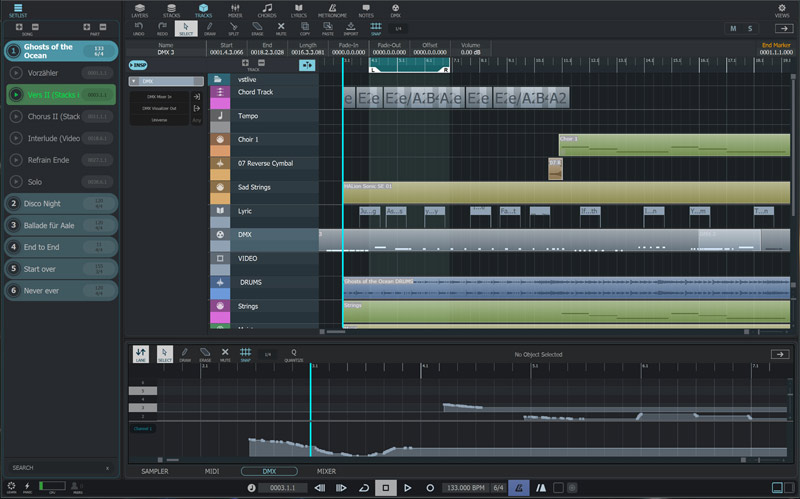Switch to the SAMPLER tab
The height and width of the screenshot is (499, 800).
click(x=155, y=470)
